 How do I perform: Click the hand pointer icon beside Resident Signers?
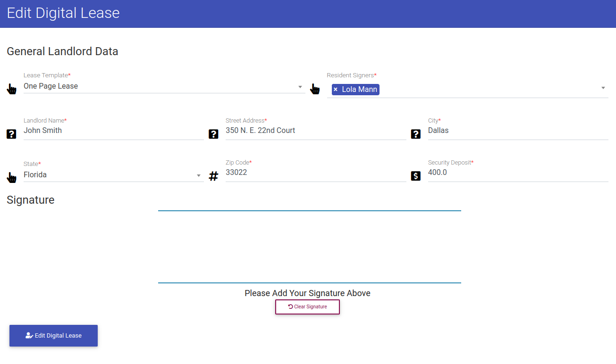coord(315,89)
